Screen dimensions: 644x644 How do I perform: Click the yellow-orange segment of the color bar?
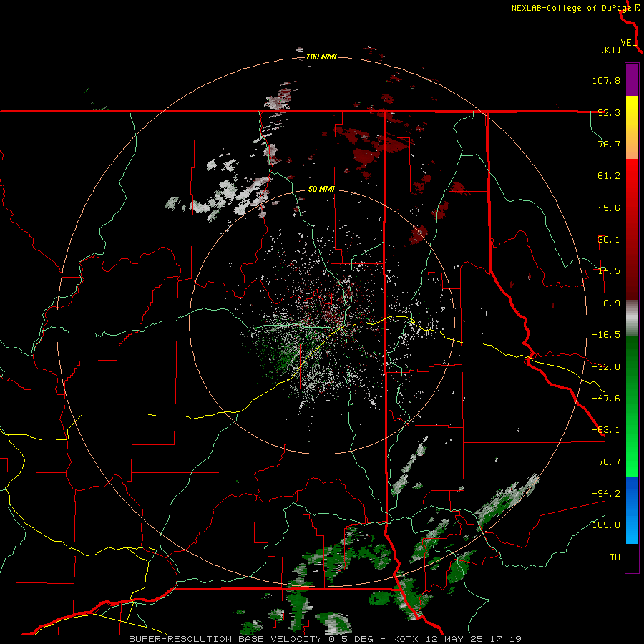632,127
